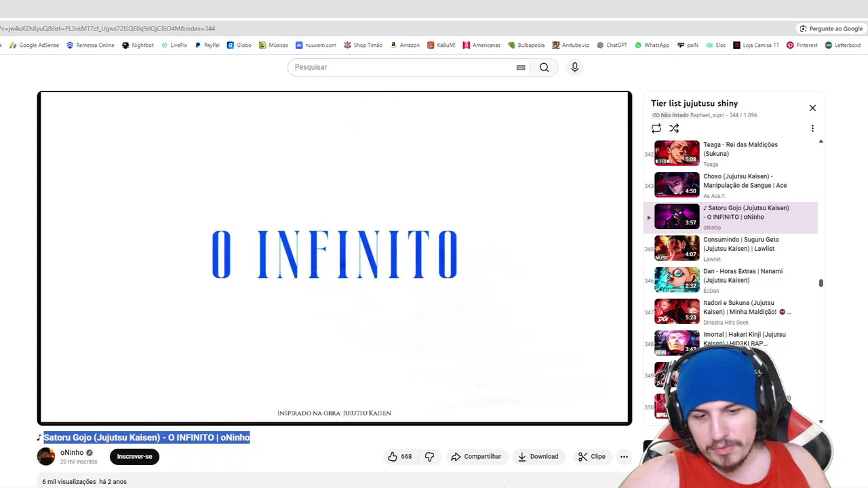Open Remessa Online bookmark

click(90, 45)
